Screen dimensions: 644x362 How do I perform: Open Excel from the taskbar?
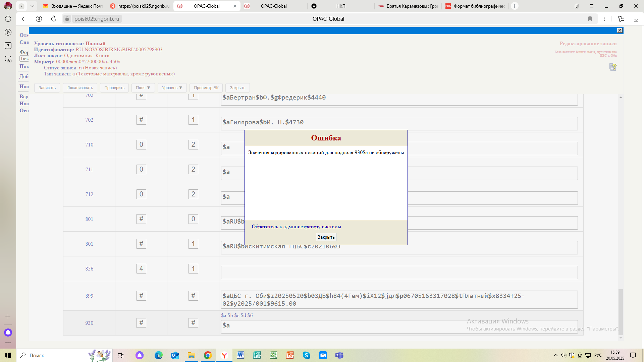click(273, 355)
